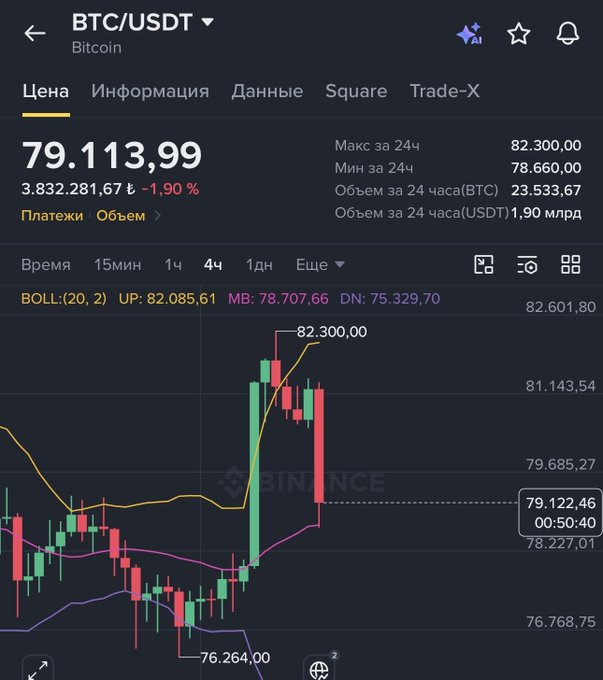603x680 pixels.
Task: Tap the 79.122,46 live price tag
Action: tap(560, 512)
